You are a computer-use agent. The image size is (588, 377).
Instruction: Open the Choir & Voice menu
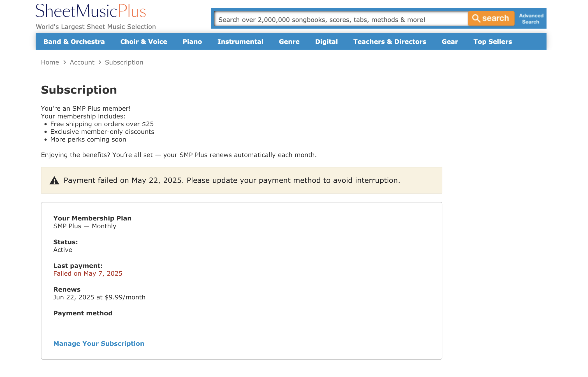[143, 42]
